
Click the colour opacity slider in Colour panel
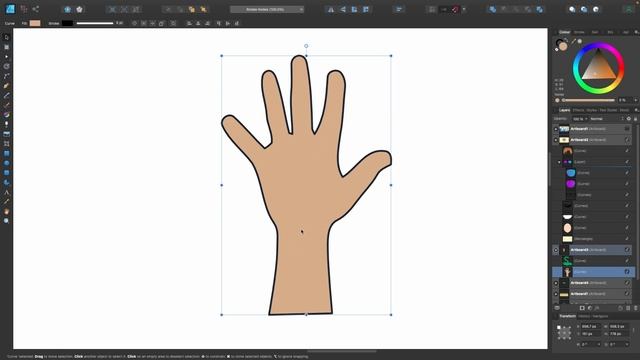click(x=588, y=100)
